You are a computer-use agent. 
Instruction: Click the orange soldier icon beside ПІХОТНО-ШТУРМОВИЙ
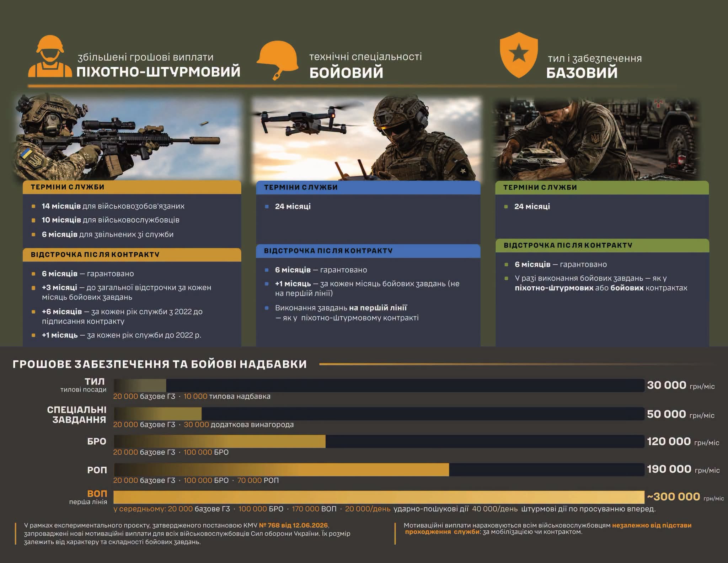tap(50, 56)
